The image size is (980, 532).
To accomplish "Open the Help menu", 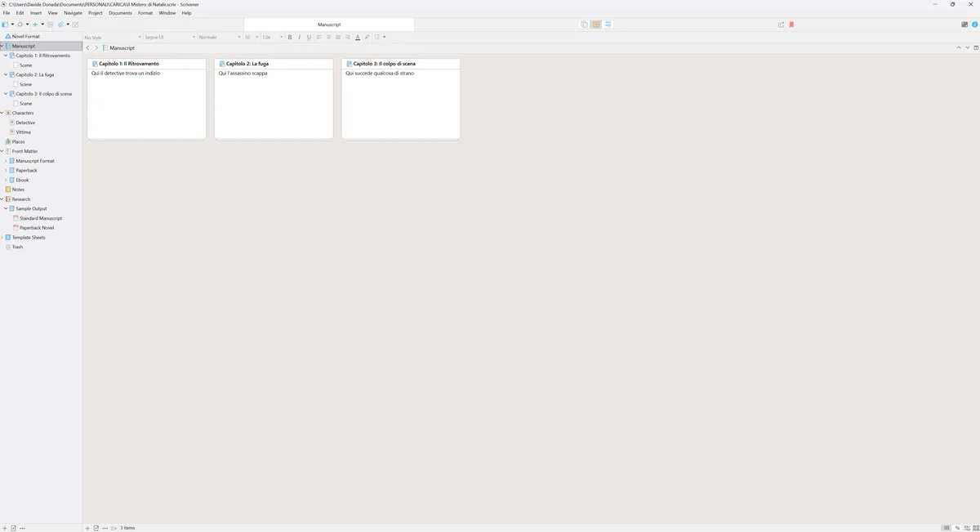I will (186, 13).
